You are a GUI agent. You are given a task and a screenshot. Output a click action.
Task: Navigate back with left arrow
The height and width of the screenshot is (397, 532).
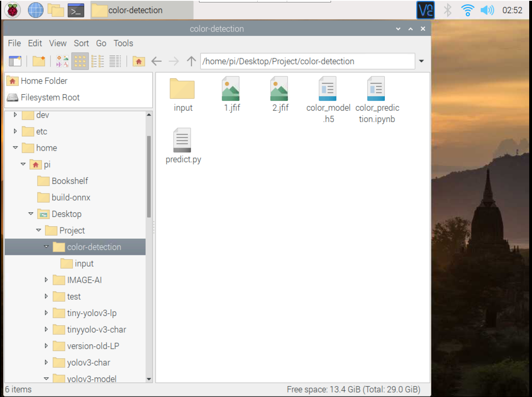[x=156, y=61]
